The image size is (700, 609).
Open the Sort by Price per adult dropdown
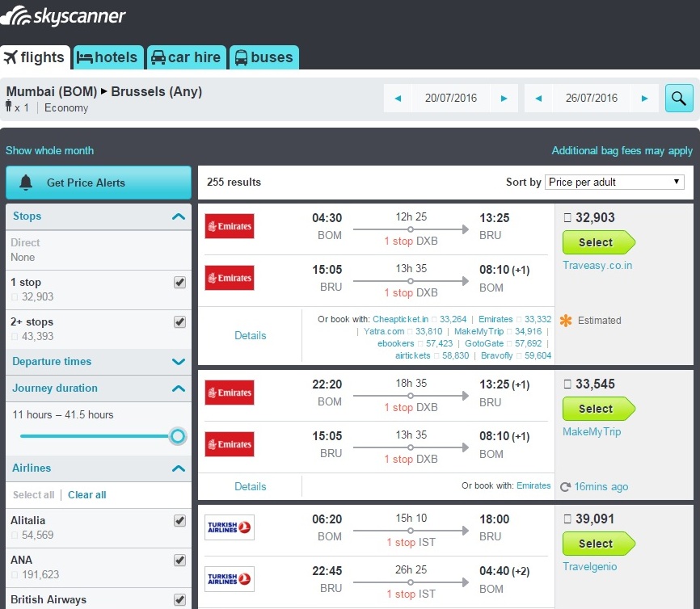[x=614, y=182]
